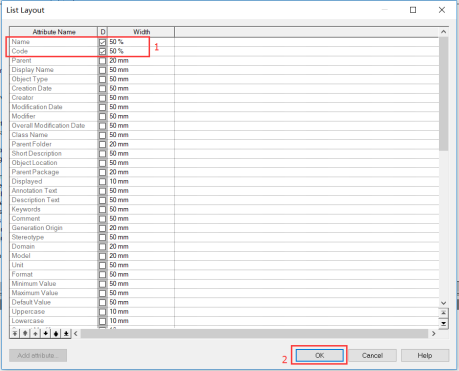This screenshot has height=371, width=459.
Task: Tick the Uppercase row checkbox
Action: click(102, 312)
